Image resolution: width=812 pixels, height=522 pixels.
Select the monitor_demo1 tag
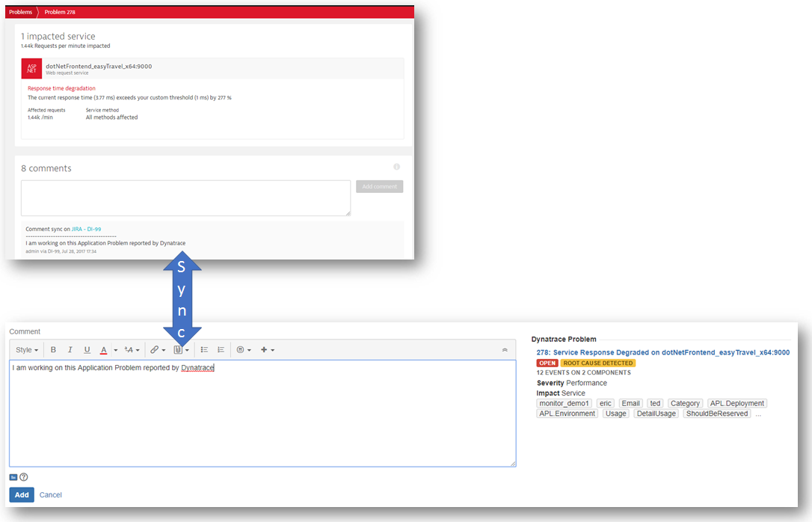tap(564, 403)
